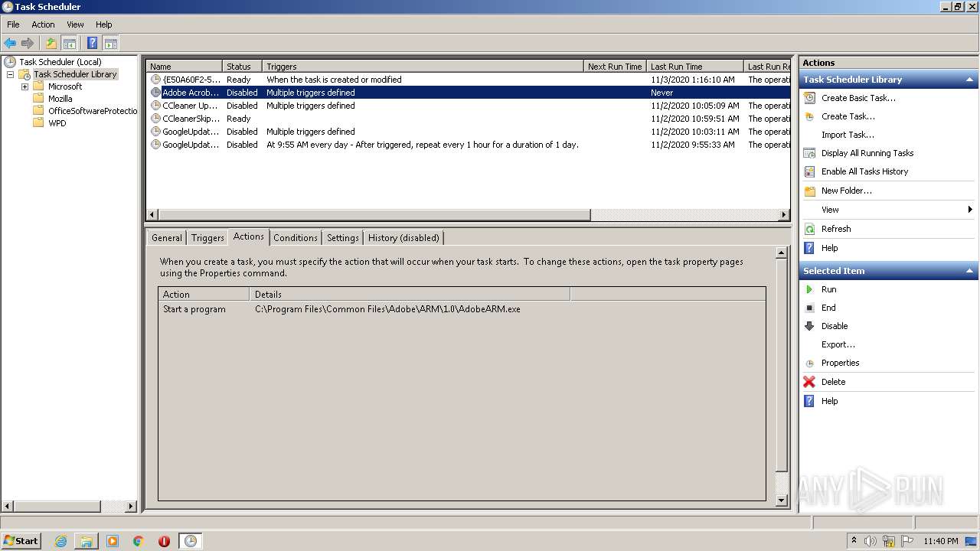Click the Start button

tap(21, 541)
